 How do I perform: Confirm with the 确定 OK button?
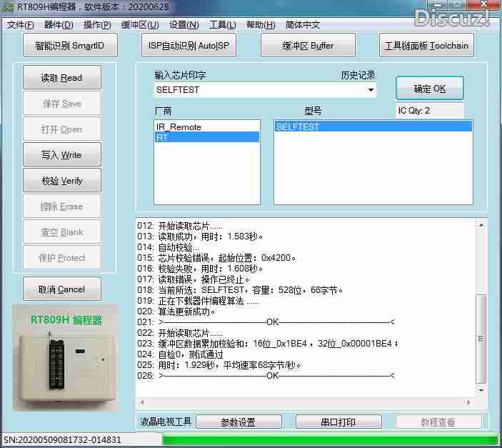430,88
